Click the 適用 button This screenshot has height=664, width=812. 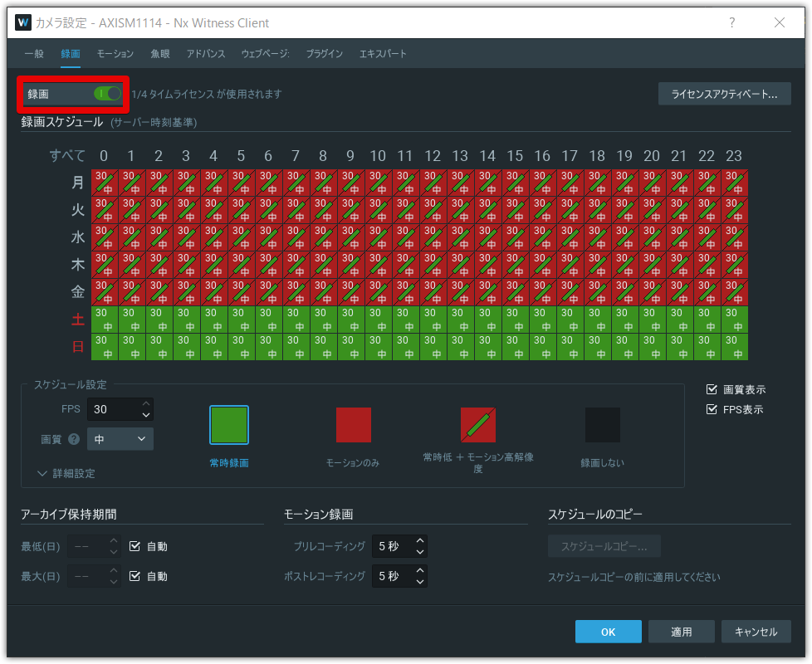[682, 631]
